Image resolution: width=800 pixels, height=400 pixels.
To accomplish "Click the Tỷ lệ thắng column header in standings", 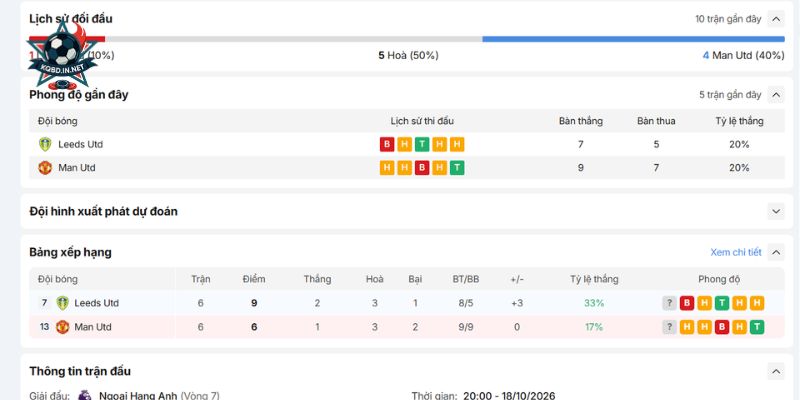I will point(594,279).
